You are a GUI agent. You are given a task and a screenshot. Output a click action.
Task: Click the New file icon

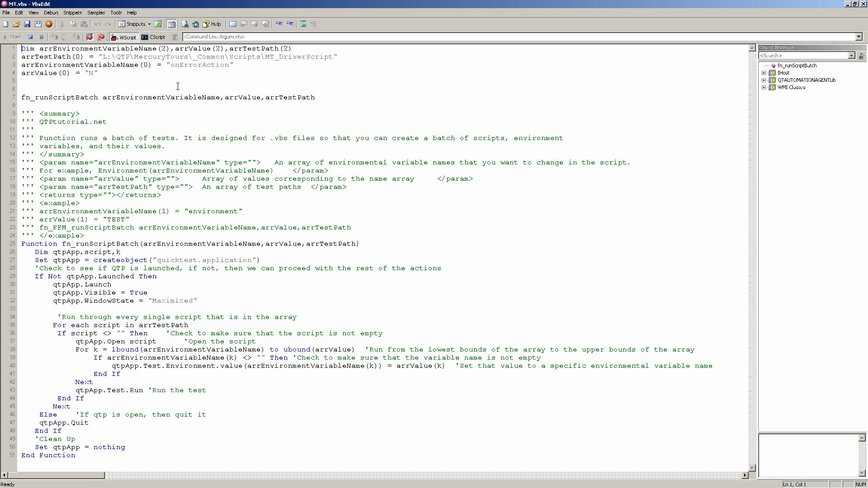click(x=5, y=24)
